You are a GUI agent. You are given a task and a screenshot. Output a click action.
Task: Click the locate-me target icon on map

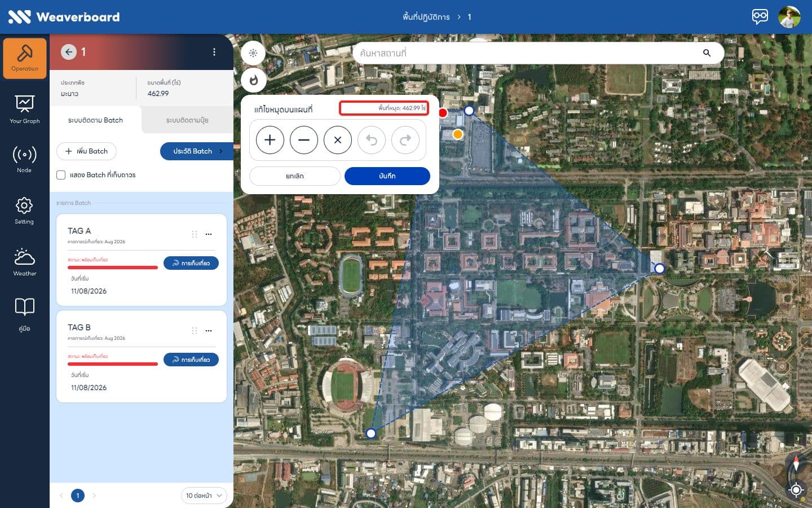coord(796,490)
